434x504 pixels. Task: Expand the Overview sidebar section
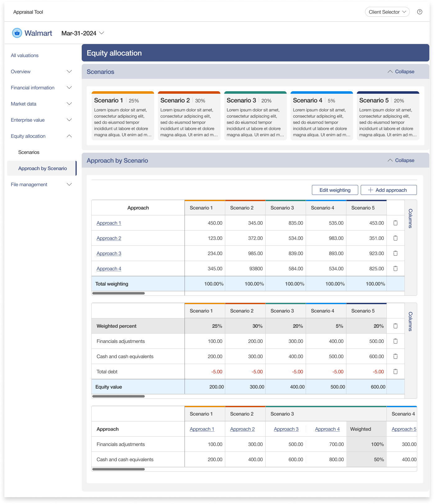(x=69, y=71)
